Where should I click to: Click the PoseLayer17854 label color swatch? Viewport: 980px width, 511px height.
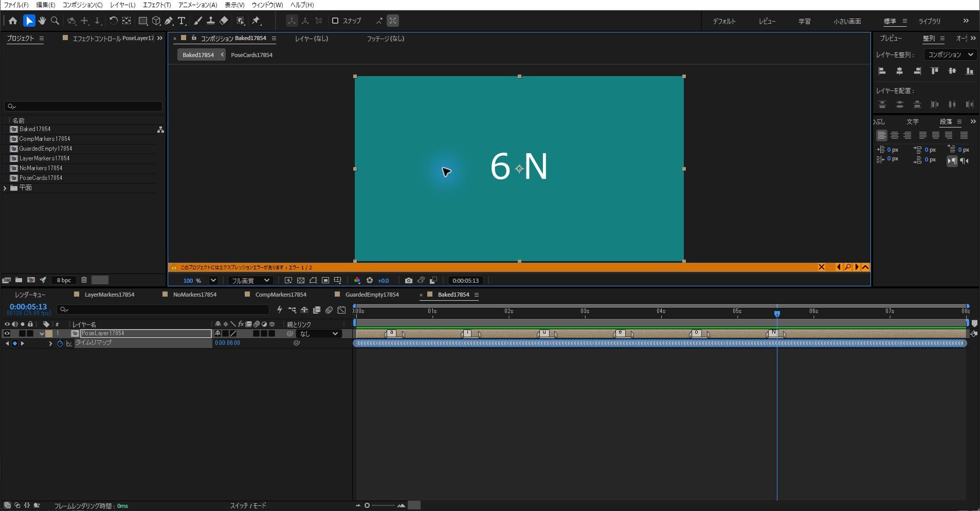point(49,334)
